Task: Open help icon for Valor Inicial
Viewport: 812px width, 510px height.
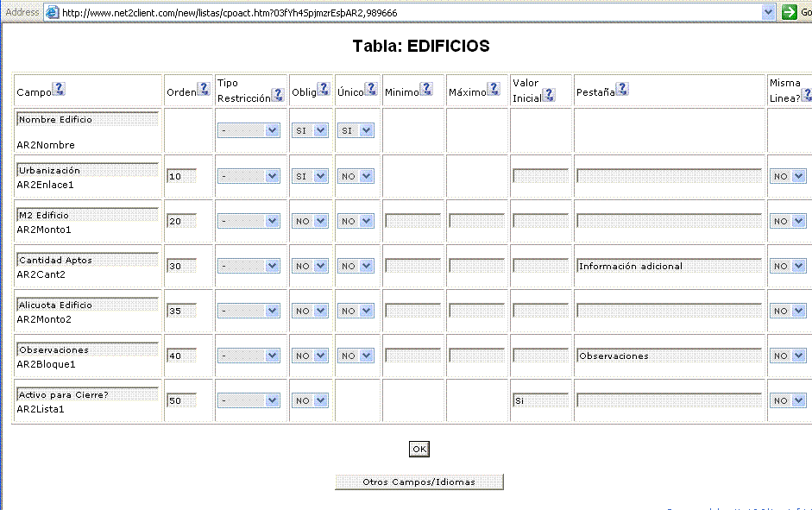Action: (549, 95)
